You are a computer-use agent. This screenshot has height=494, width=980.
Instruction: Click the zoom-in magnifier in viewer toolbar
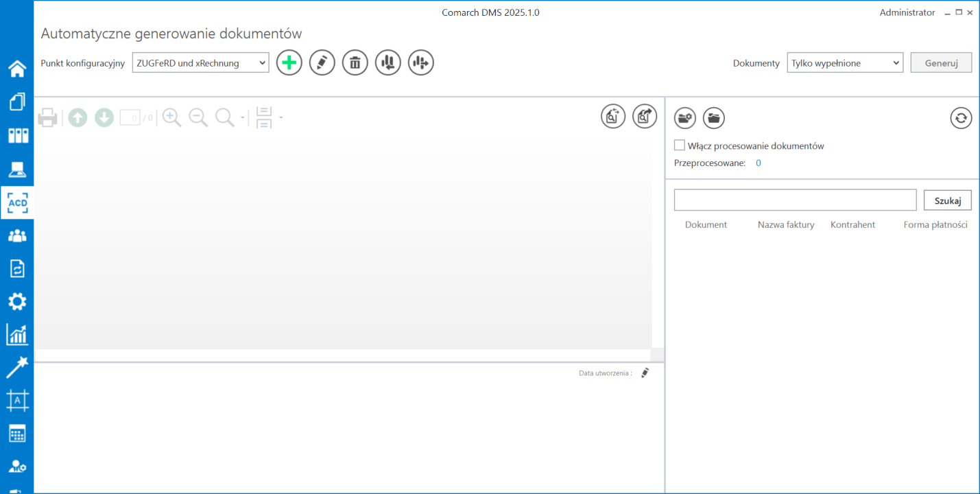pos(172,117)
